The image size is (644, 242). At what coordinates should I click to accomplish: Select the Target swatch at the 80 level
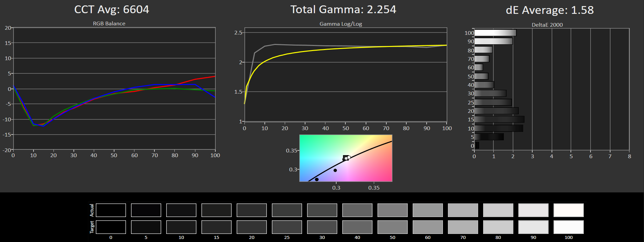point(498,227)
